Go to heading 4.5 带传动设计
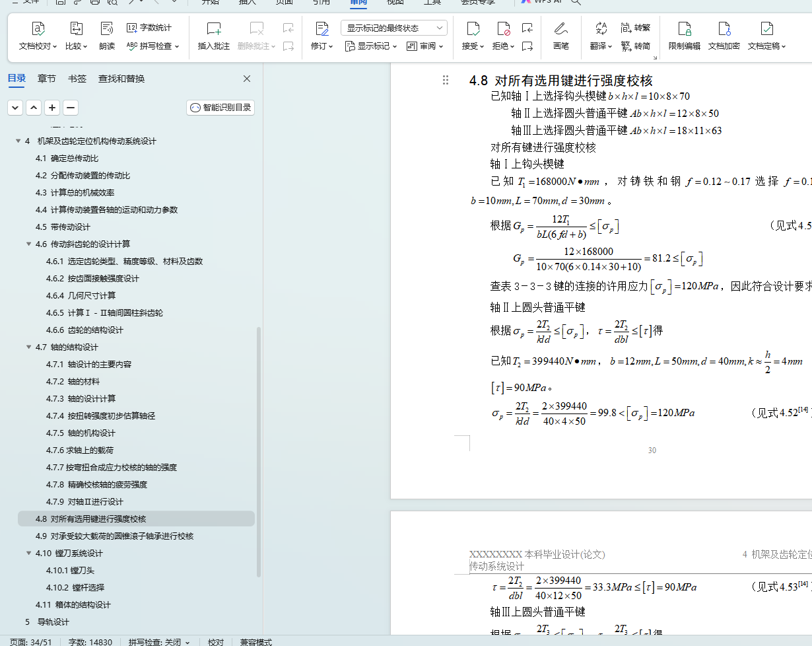 [63, 227]
